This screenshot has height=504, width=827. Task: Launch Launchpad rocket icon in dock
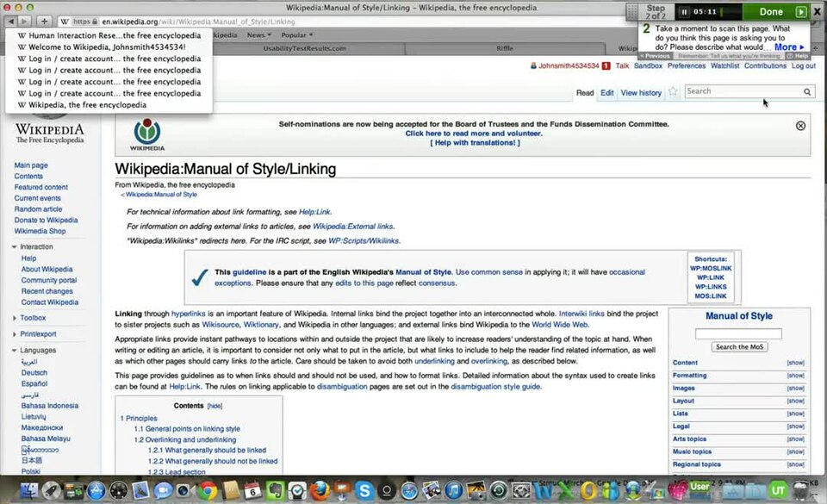51,491
